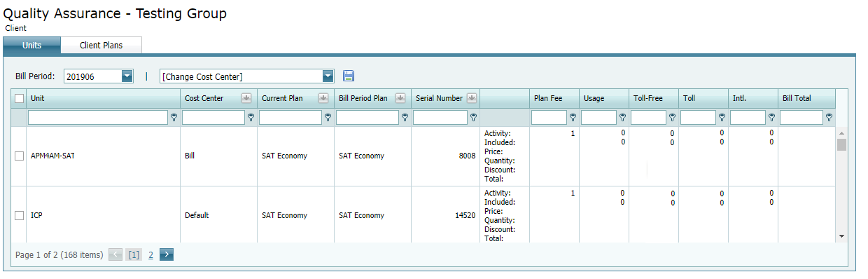This screenshot has height=279, width=868.
Task: Open filter menu for Unit column
Action: pyautogui.click(x=174, y=118)
